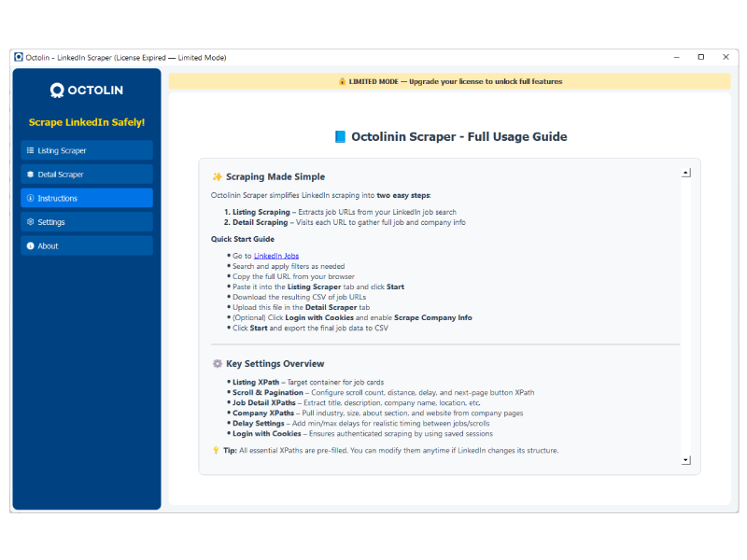Click the blue book icon beside guide title
Viewport: 747px width, 560px height.
pos(340,136)
